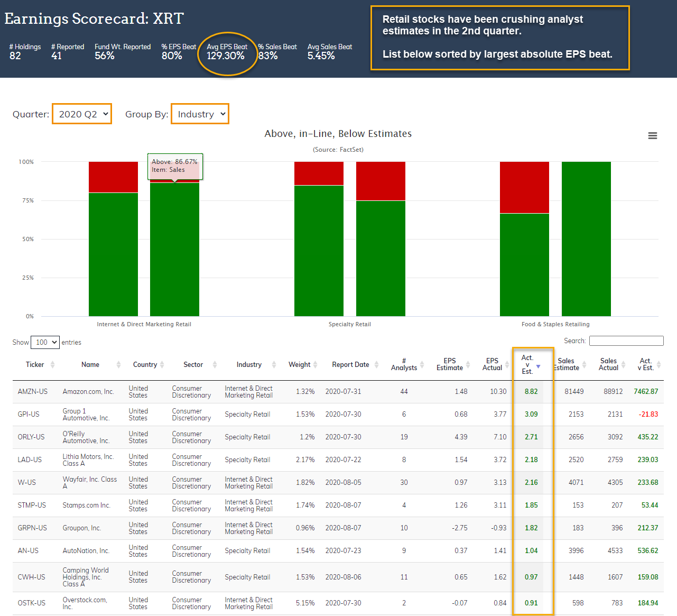
Task: Sort table by Report Date arrows
Action: coord(377,365)
